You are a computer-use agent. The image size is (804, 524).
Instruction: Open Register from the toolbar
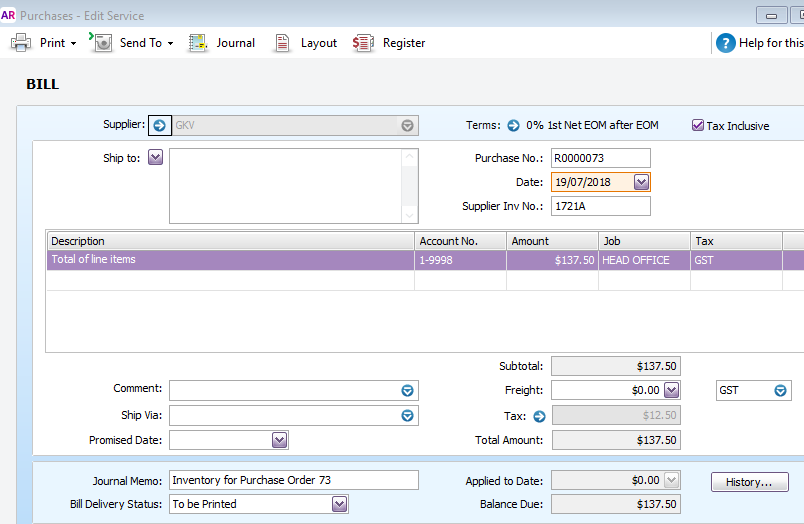(x=404, y=43)
